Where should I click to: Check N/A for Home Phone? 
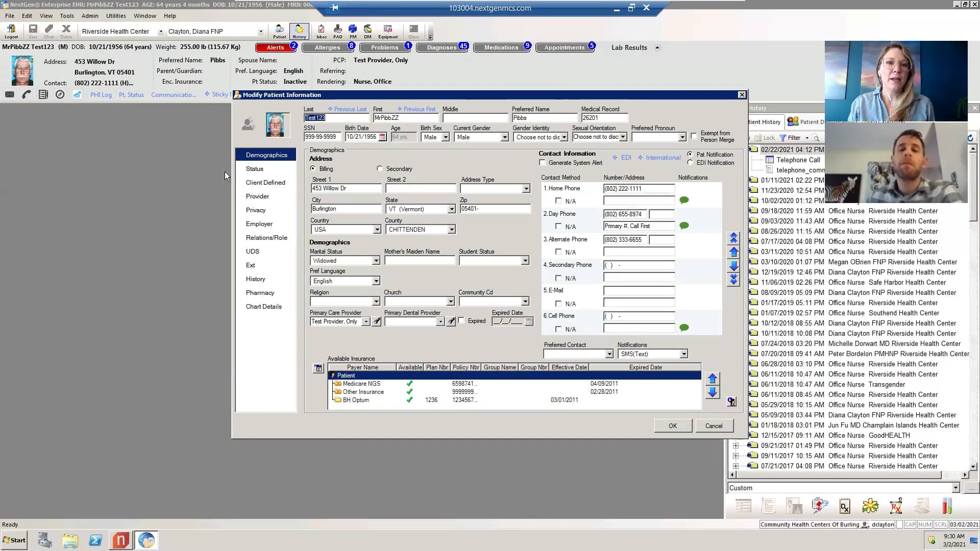(x=558, y=201)
